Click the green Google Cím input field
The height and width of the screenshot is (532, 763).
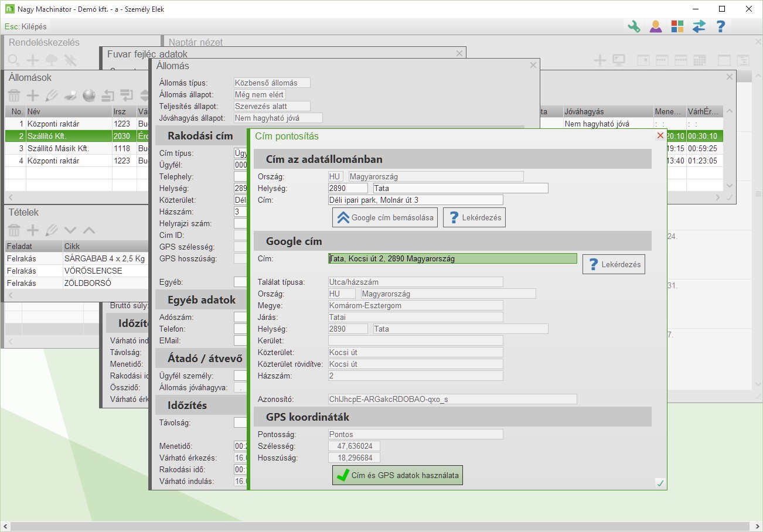(x=452, y=258)
